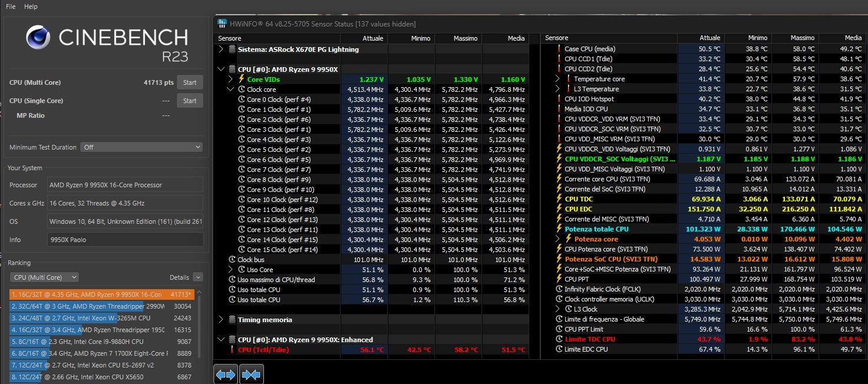
Task: Click the thermometer icon of Case CPU (media)
Action: (x=559, y=49)
